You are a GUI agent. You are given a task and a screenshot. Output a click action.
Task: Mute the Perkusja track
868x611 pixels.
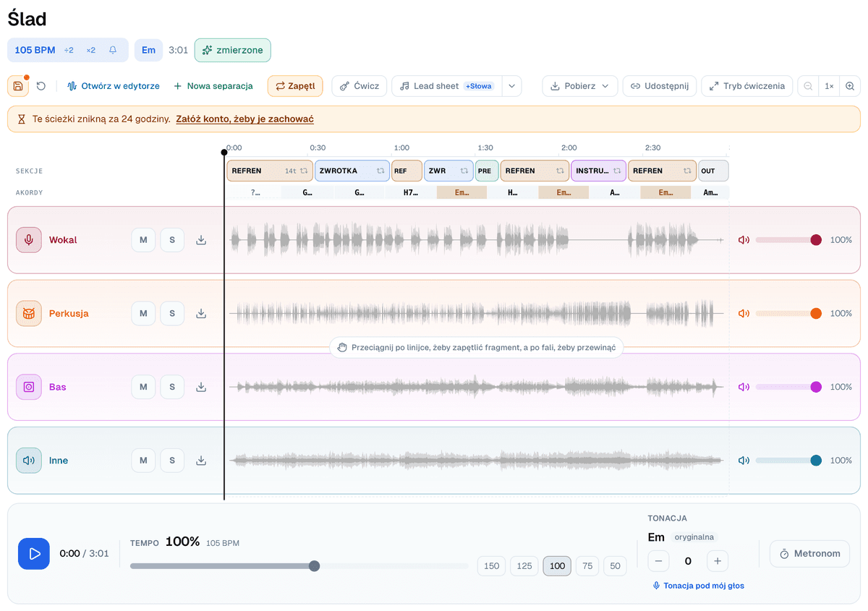[x=143, y=314]
